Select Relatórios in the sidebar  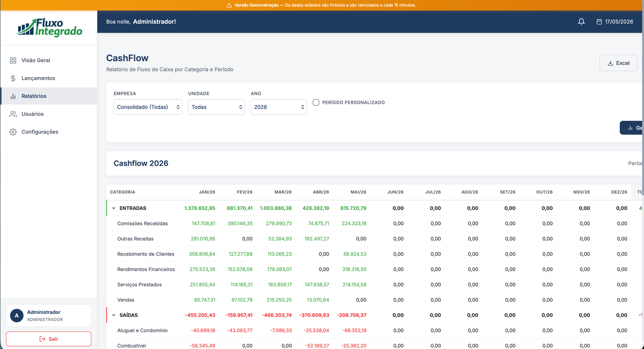pos(49,96)
